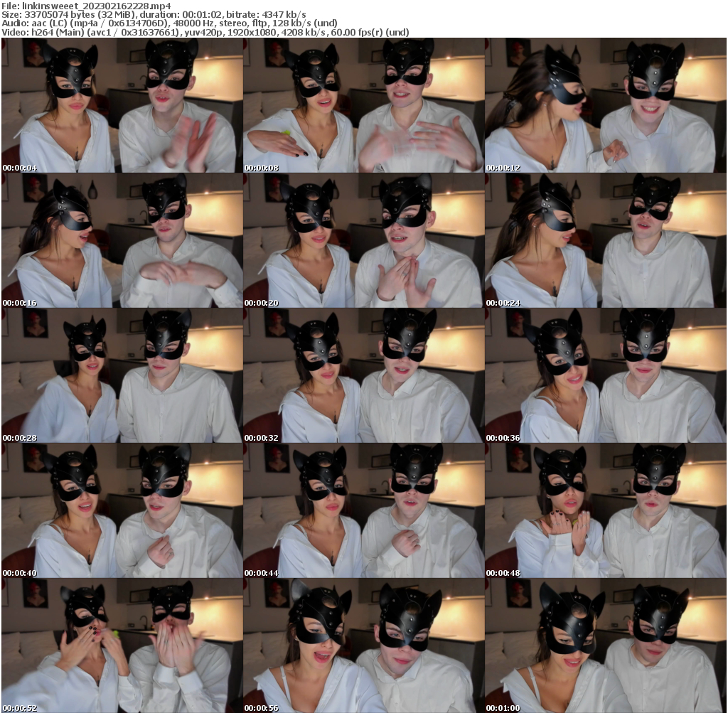Select the thumbnail at timestamp 00:00:28
Viewport: 728px width, 713px height.
click(121, 377)
